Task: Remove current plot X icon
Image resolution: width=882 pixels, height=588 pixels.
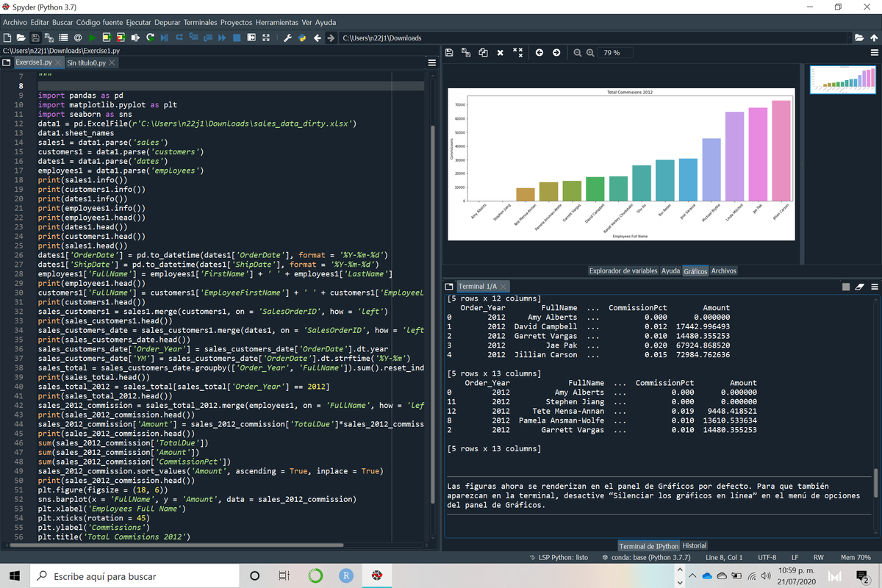Action: (500, 53)
